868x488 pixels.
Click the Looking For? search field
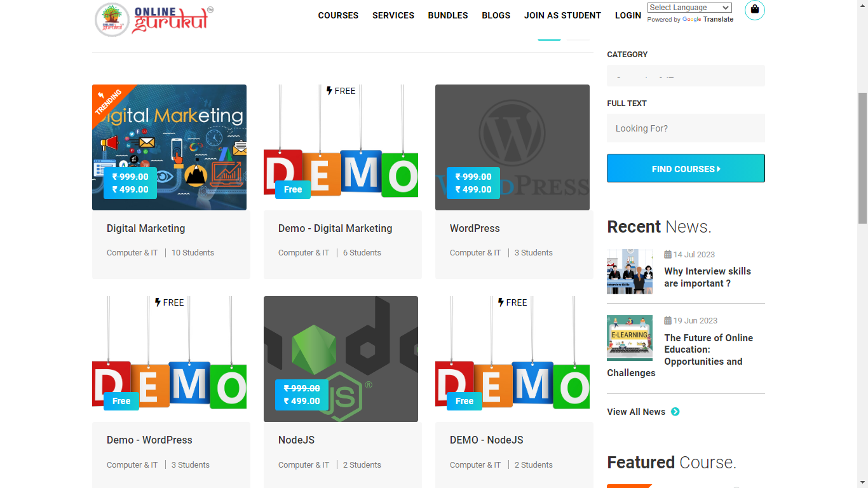685,128
